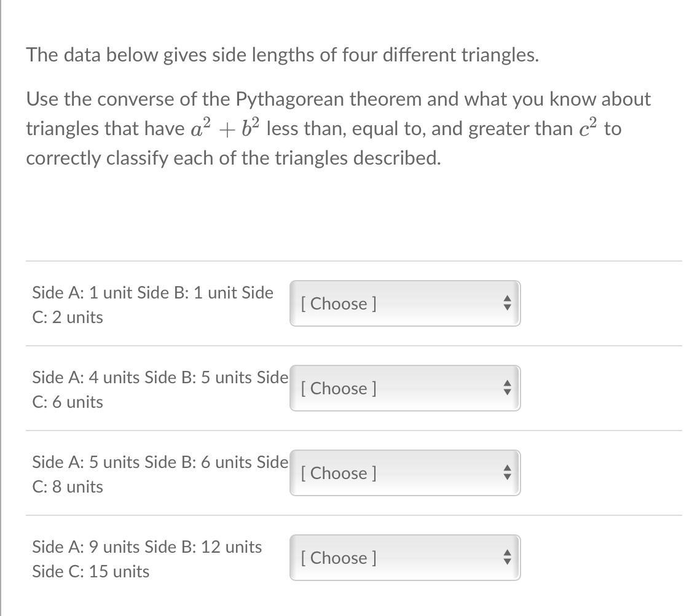
Task: Open the dropdown for the 1, 1, 2 triangle
Action: point(404,303)
